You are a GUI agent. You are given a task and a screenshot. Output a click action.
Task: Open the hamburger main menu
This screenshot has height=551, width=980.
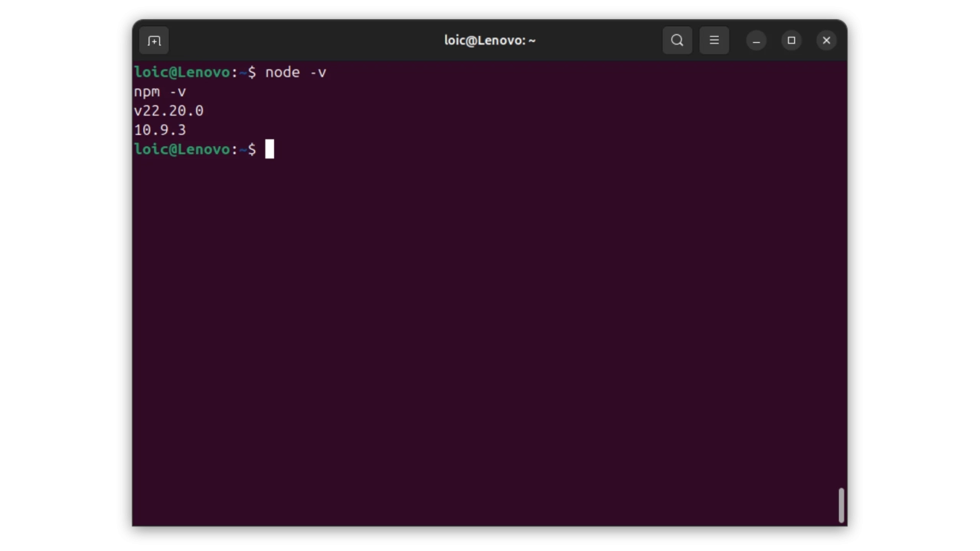(x=714, y=41)
